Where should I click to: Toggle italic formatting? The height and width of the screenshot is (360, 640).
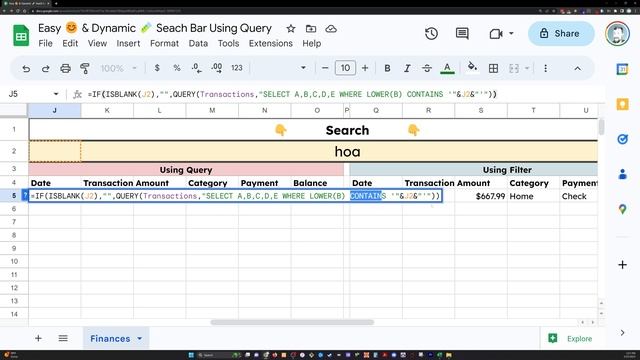click(x=407, y=68)
